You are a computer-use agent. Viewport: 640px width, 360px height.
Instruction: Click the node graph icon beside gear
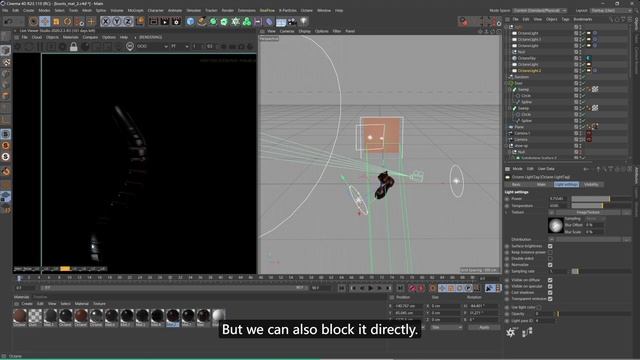[527, 332]
